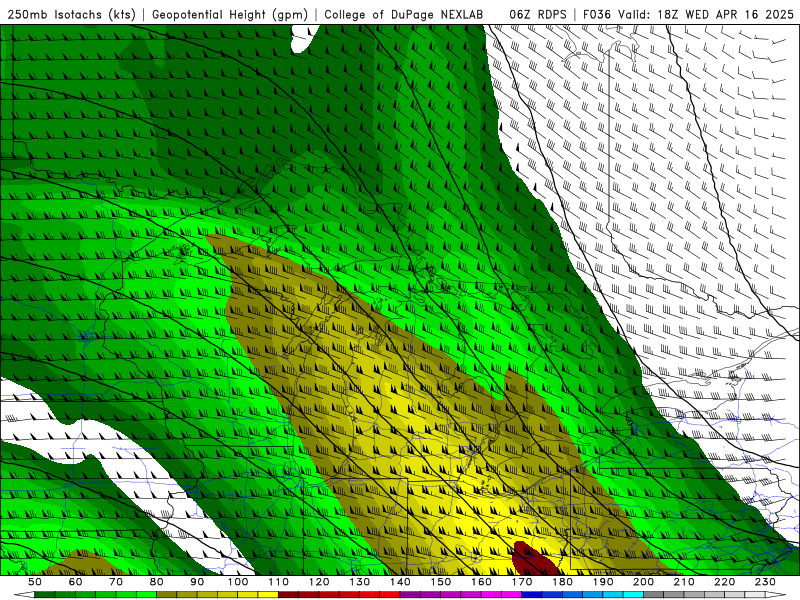Click the 'Geopotential Height (gpm)' header text
This screenshot has width=800, height=600.
click(x=230, y=15)
